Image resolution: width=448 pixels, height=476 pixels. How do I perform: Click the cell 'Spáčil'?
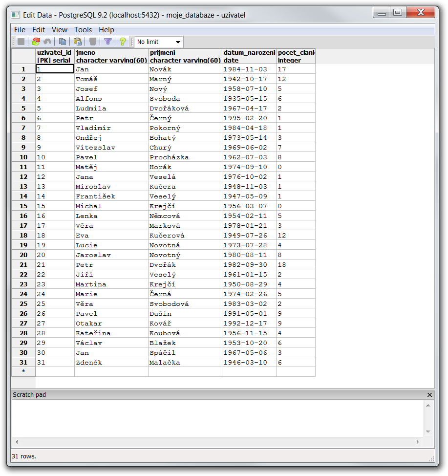pos(185,353)
